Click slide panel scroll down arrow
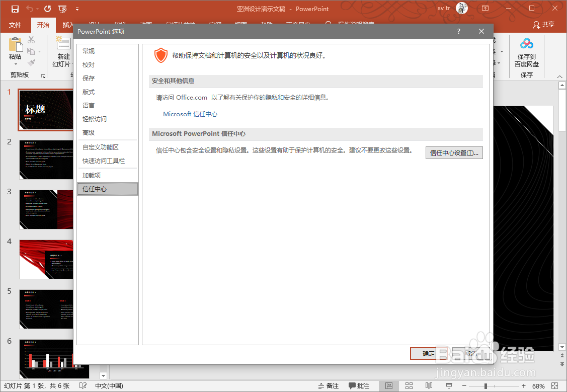The width and height of the screenshot is (567, 392). point(104,376)
